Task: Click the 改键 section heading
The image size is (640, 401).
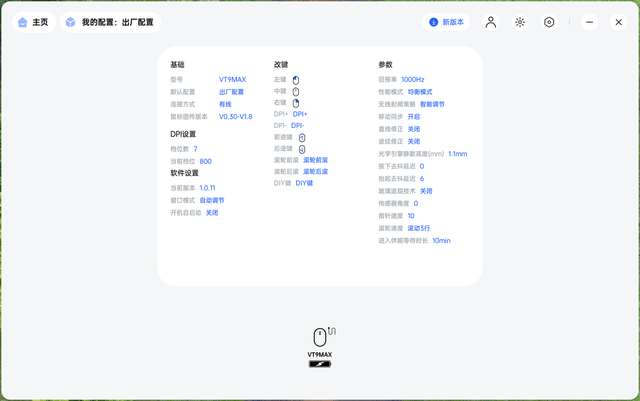Action: [281, 65]
